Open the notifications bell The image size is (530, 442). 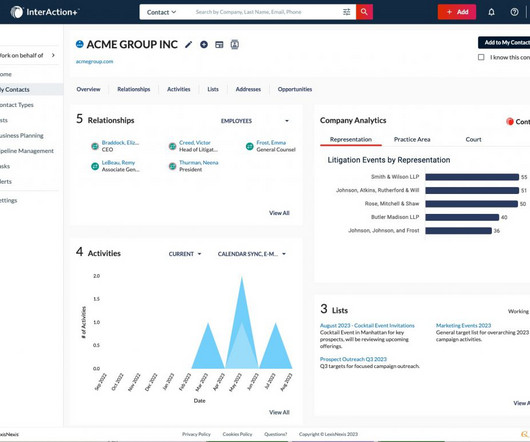click(x=491, y=12)
